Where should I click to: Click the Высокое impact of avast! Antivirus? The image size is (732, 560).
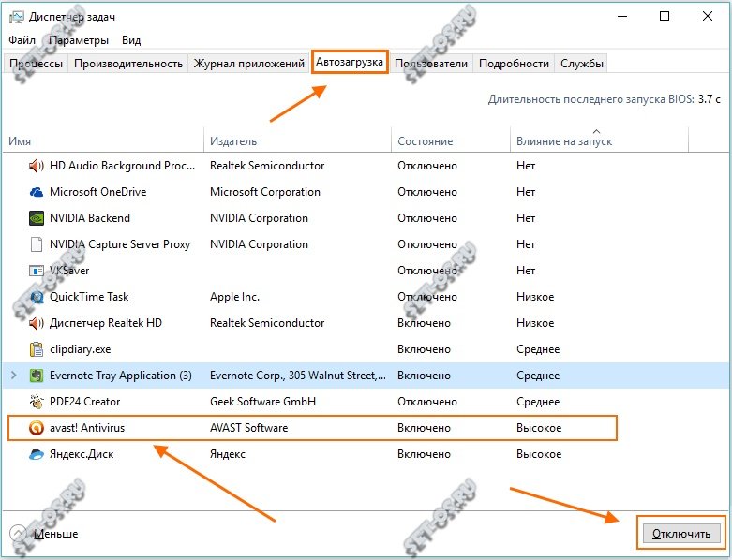(539, 428)
